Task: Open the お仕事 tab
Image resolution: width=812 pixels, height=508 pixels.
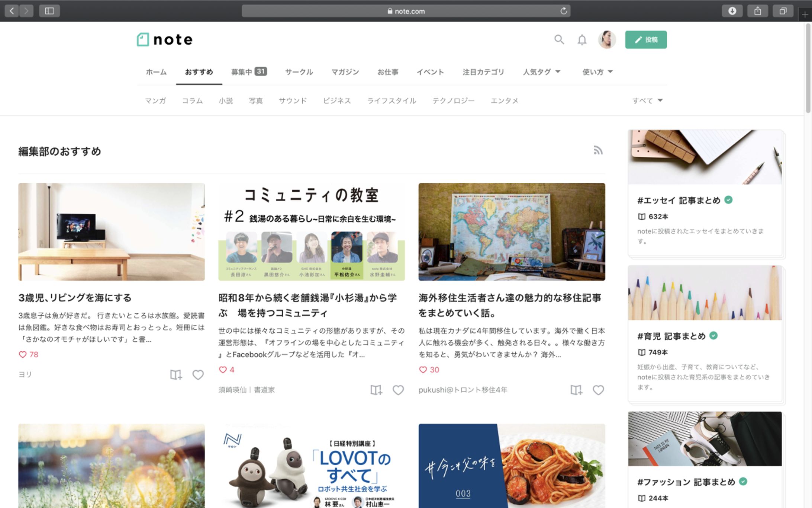Action: pyautogui.click(x=388, y=72)
